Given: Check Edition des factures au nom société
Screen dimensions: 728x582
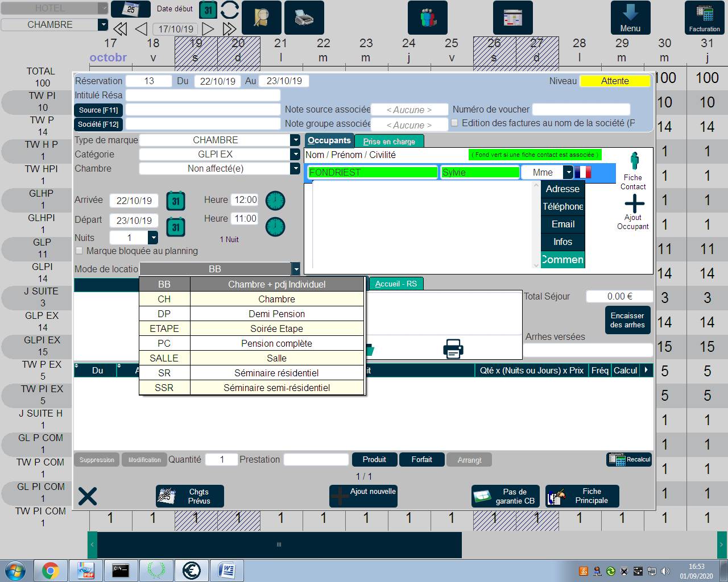Looking at the screenshot, I should pos(454,123).
